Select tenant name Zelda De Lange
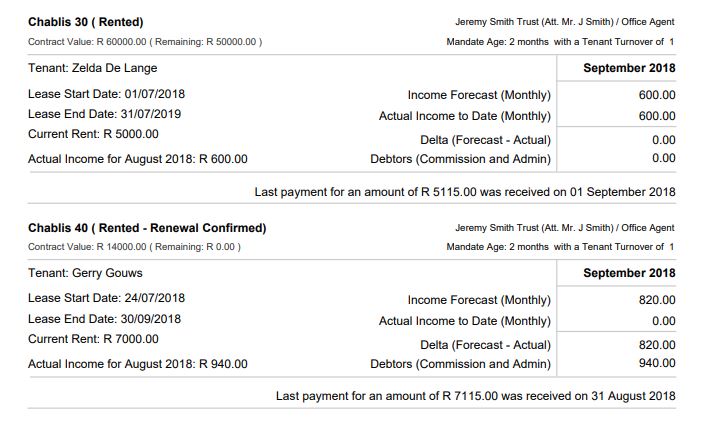Image resolution: width=712 pixels, height=421 pixels. [93, 68]
